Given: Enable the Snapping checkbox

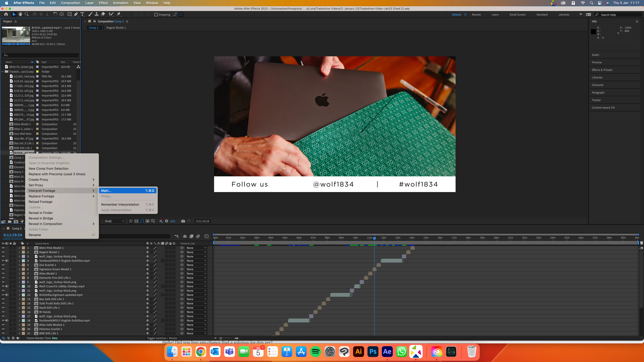Looking at the screenshot, I should [x=156, y=15].
